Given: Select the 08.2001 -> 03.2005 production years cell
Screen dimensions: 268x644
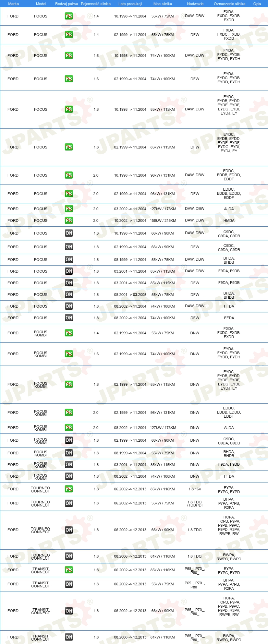Looking at the screenshot, I should (x=130, y=295).
